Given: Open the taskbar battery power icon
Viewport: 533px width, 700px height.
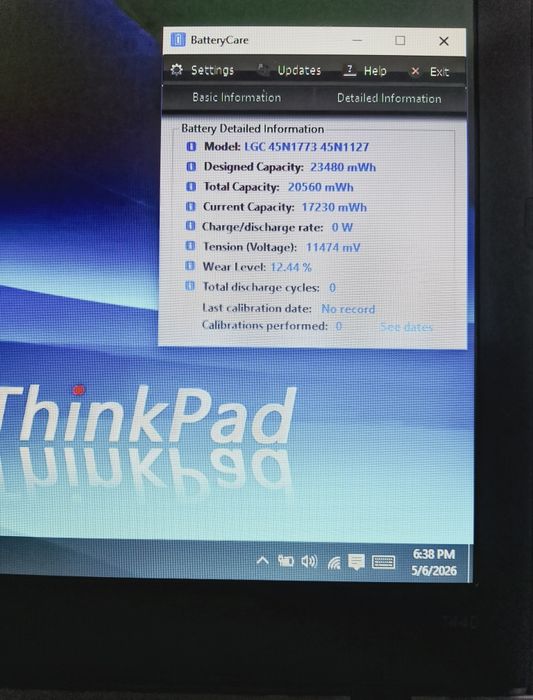Looking at the screenshot, I should [286, 561].
